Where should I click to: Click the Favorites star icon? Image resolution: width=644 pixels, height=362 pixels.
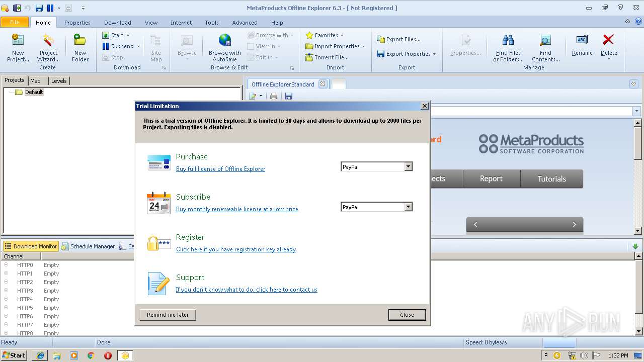[x=309, y=35]
